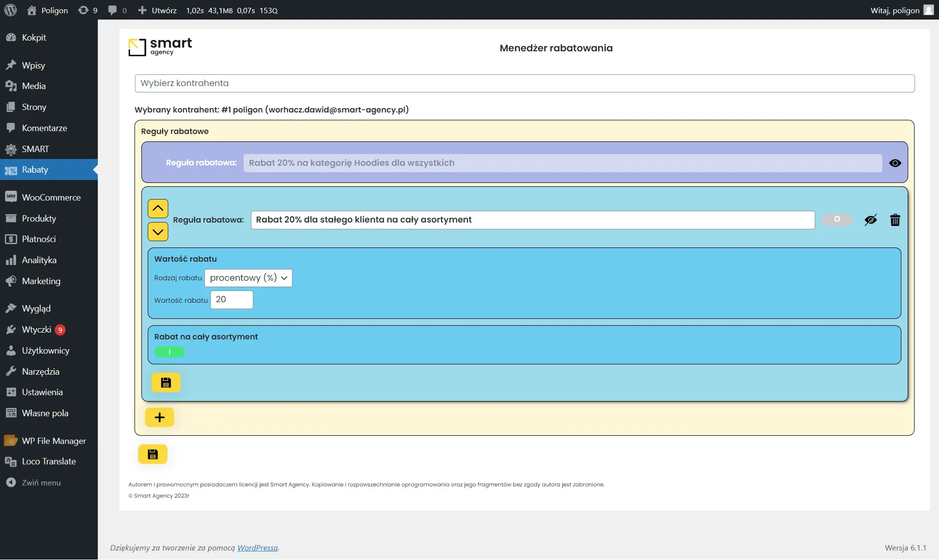Click the Wartość rabatu field containing 20
The width and height of the screenshot is (939, 560).
click(x=231, y=300)
